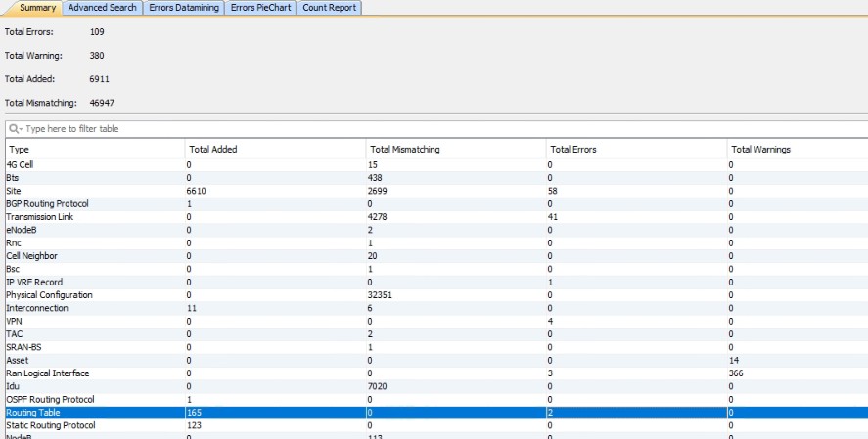Switch to the Advanced Search tab

(102, 8)
